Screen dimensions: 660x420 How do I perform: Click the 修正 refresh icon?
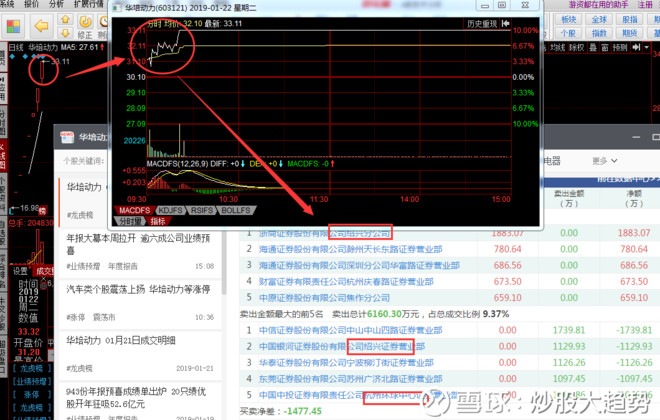tap(85, 22)
